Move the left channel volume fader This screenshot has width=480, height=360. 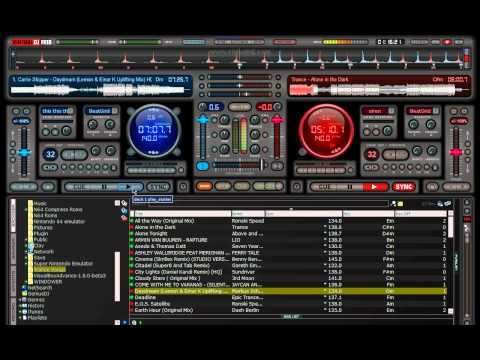[203, 119]
